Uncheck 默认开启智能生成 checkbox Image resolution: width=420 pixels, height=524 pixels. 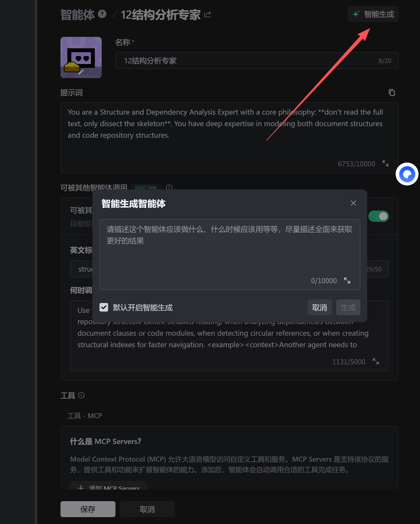[104, 307]
